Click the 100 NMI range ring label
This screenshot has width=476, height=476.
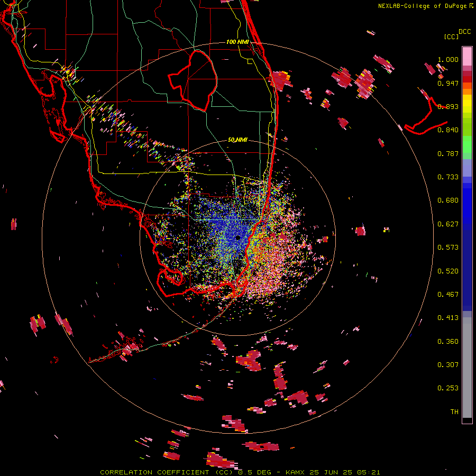[237, 42]
